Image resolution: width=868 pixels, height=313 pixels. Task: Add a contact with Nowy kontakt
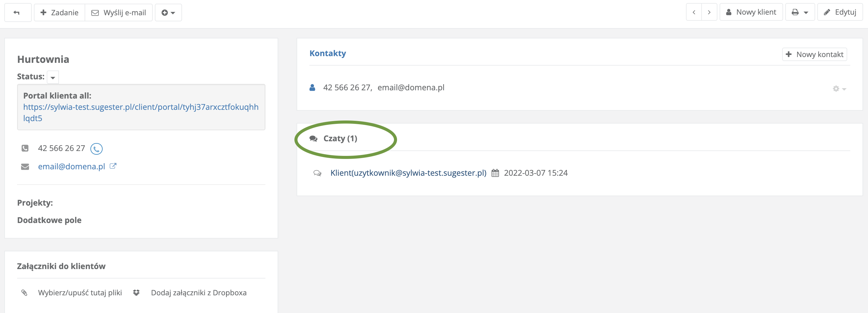(x=814, y=55)
